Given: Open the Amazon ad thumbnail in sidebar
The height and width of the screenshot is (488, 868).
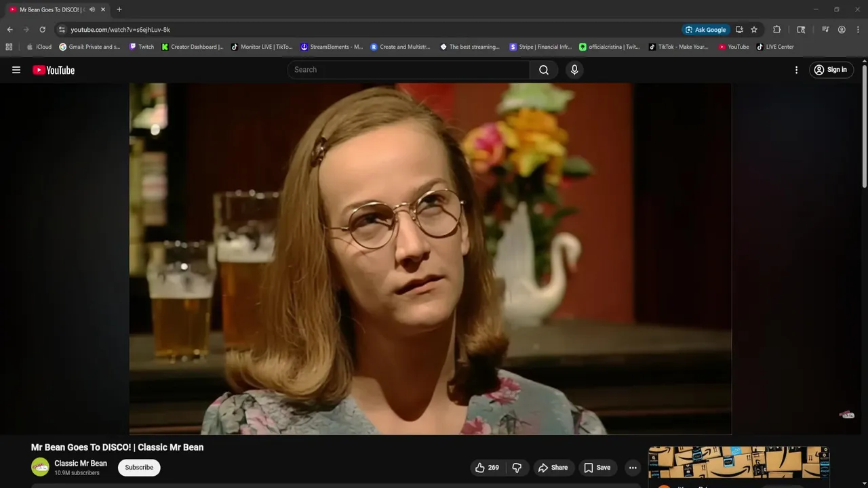Looking at the screenshot, I should coord(738,462).
